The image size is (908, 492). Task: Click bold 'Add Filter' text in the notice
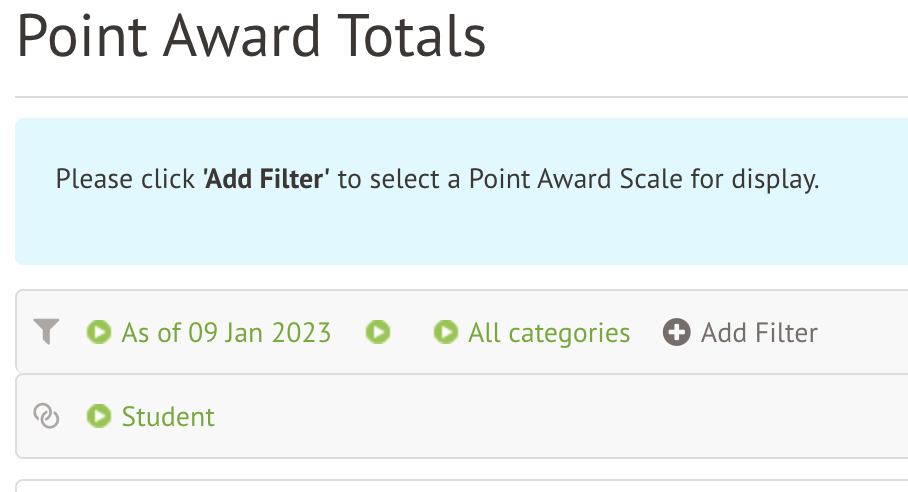pyautogui.click(x=266, y=180)
